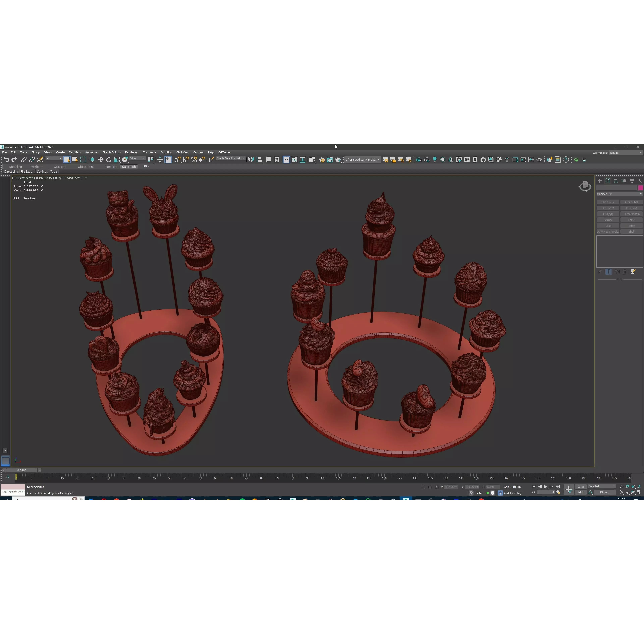644x644 pixels.
Task: Open the Workspaces Default dropdown
Action: coord(626,153)
